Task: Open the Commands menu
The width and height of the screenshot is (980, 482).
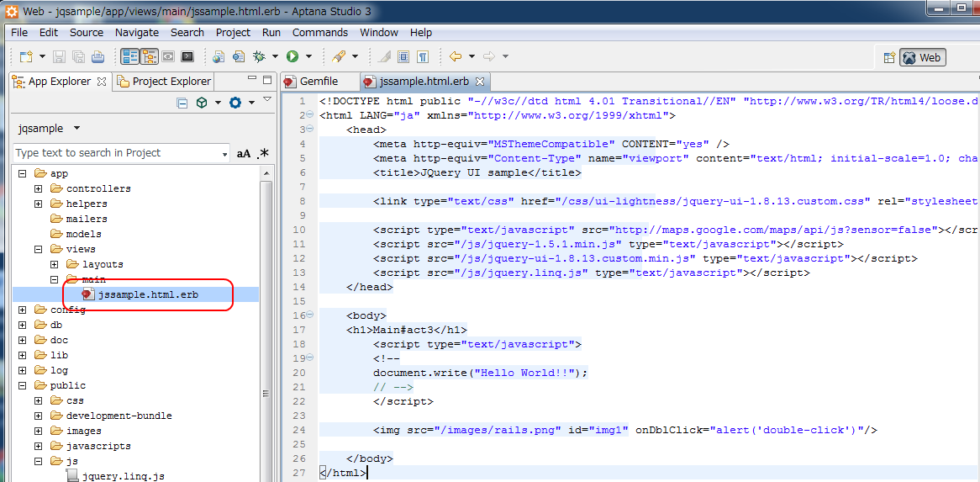Action: point(320,33)
